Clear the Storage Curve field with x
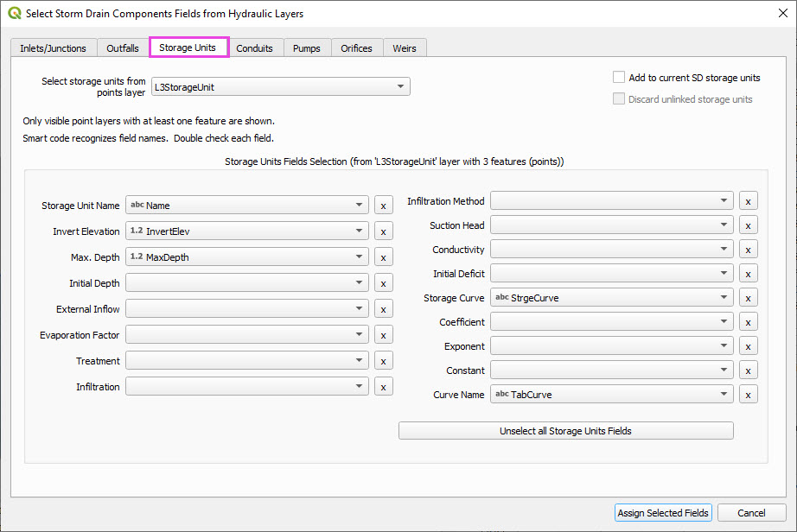 (748, 298)
